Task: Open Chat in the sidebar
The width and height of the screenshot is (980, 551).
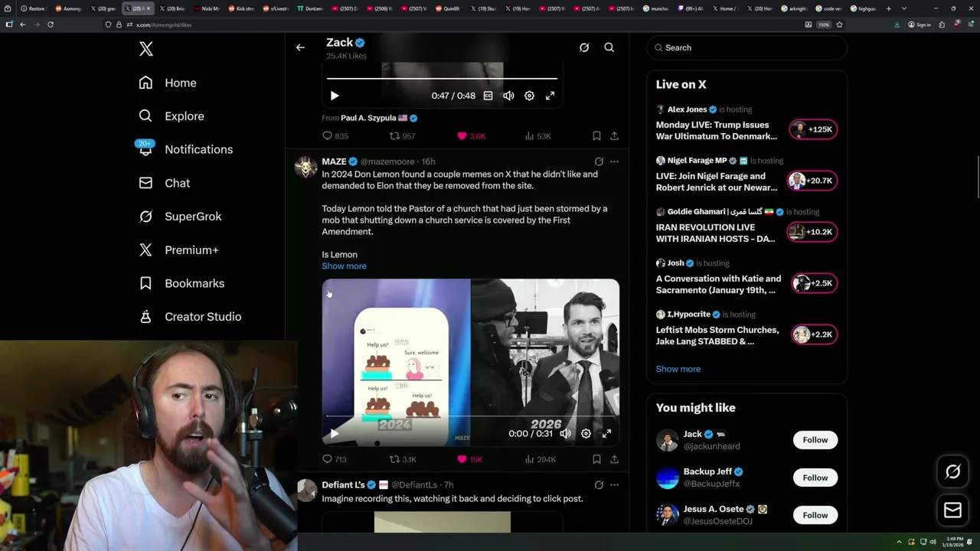Action: pos(165,183)
